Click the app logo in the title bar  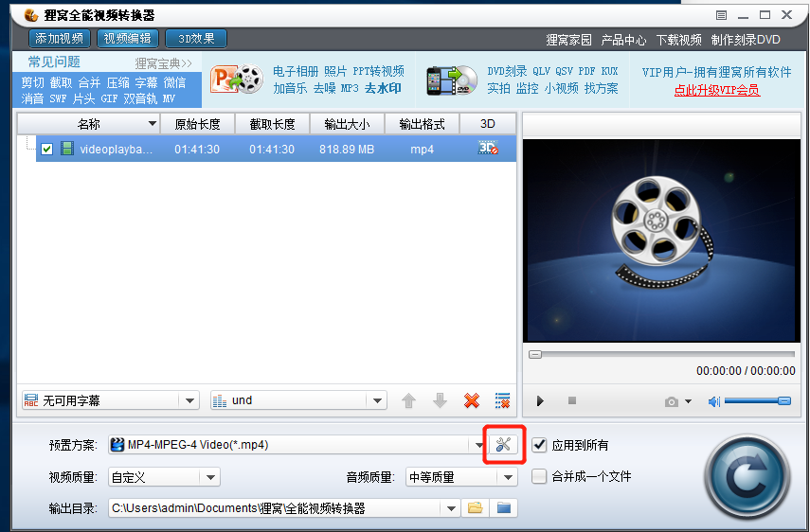pos(31,15)
